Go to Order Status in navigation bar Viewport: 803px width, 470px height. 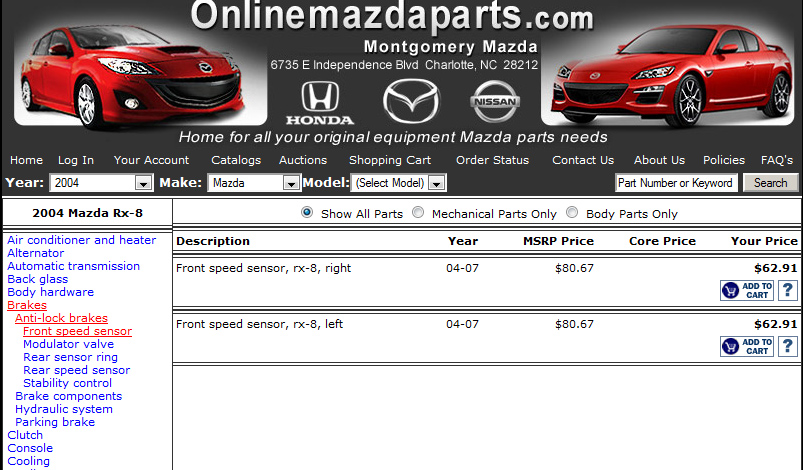(x=492, y=160)
